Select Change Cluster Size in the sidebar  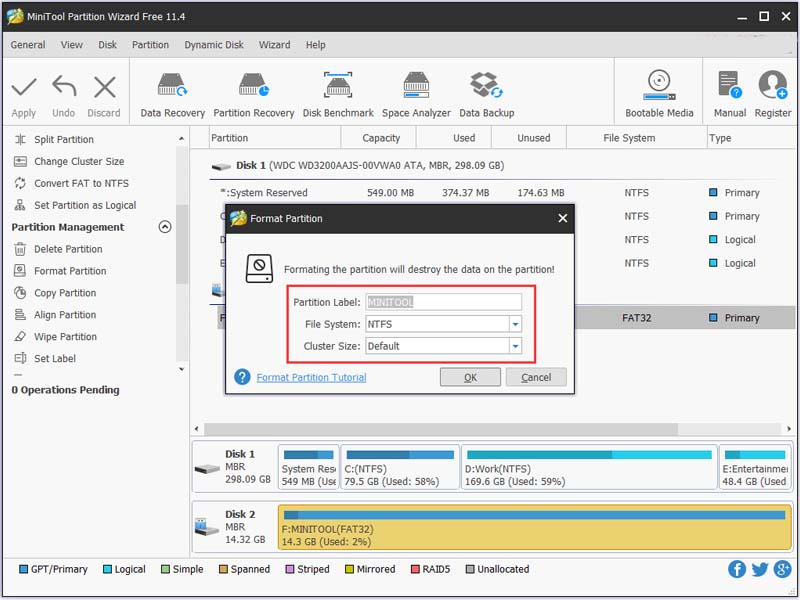[79, 161]
